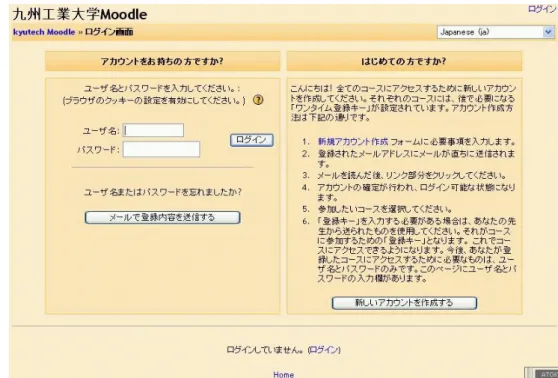Click step 3 メールを読んだ後 instruction text
Screen dimensions: 558x378
411,175
